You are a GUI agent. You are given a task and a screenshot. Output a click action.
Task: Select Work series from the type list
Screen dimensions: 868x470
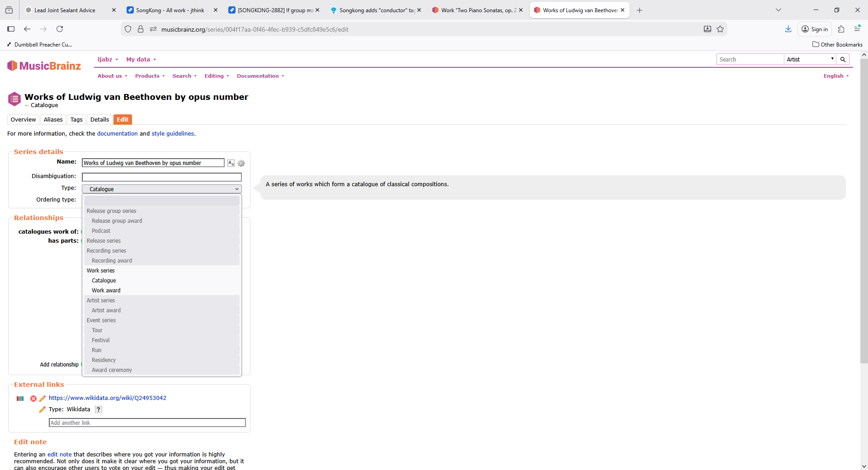(101, 271)
